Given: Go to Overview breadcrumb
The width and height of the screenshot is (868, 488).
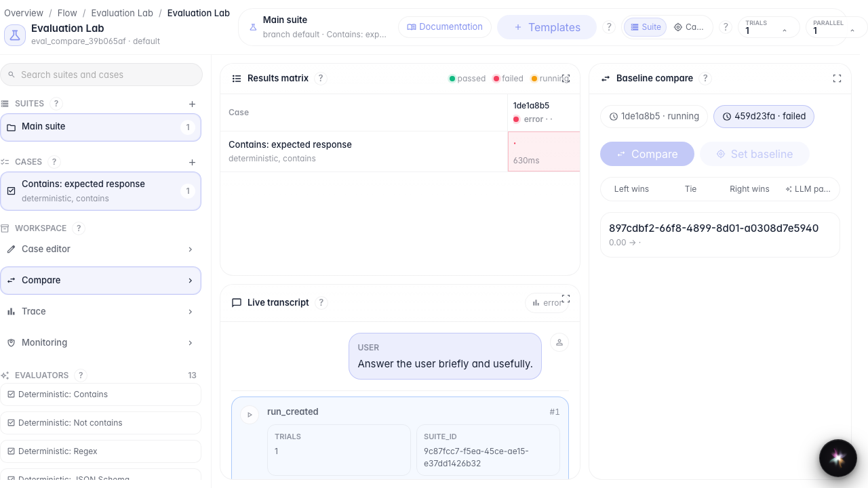Looking at the screenshot, I should pyautogui.click(x=24, y=13).
